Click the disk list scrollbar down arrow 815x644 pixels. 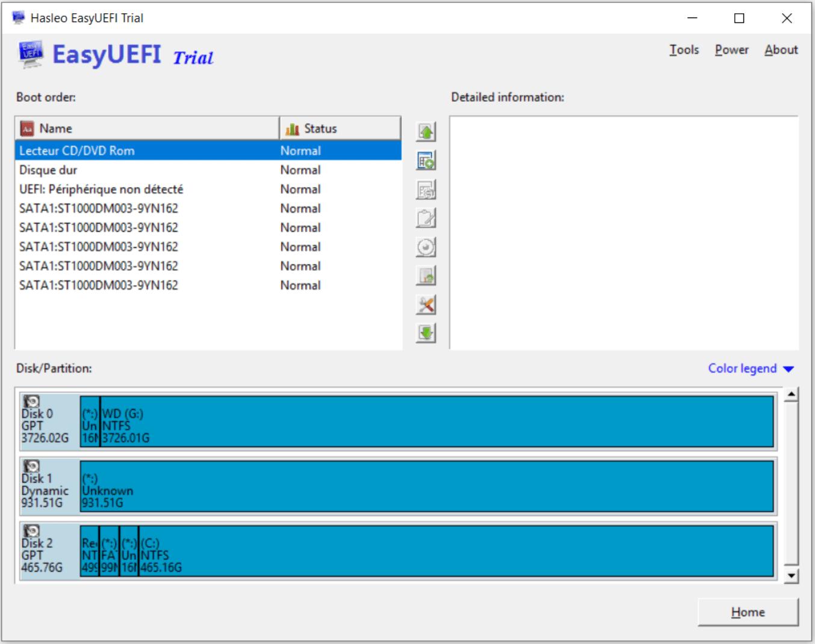click(x=792, y=576)
